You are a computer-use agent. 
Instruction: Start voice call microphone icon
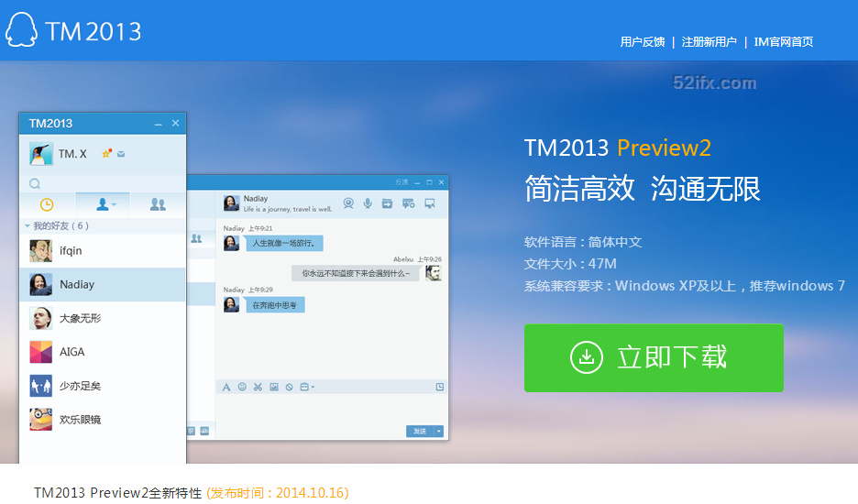[368, 203]
